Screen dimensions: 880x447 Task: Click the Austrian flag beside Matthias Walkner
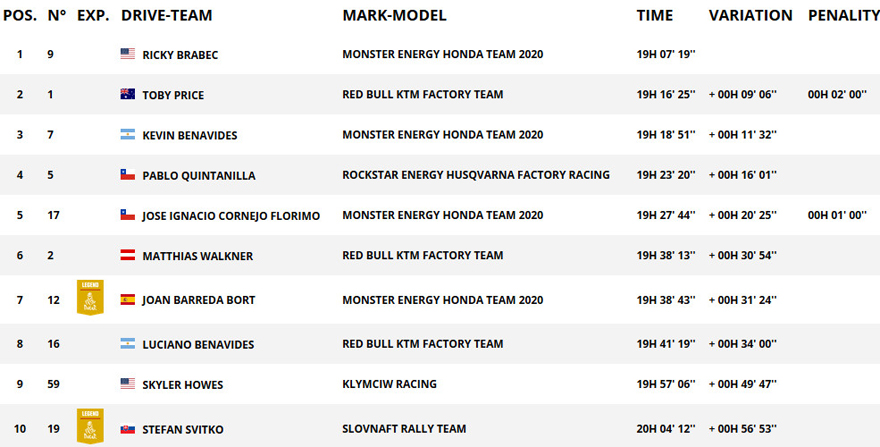127,256
